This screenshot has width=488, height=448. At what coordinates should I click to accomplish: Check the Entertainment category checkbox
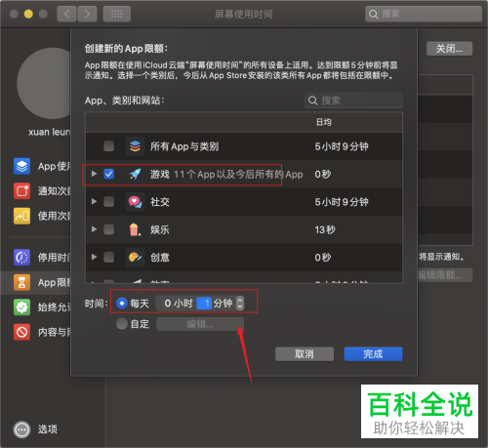(x=108, y=229)
